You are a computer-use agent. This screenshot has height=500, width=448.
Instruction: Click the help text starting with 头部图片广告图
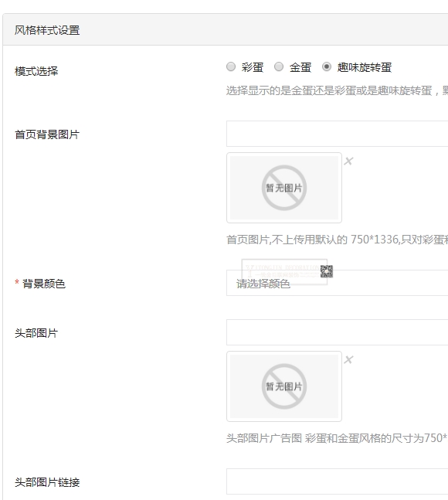337,438
